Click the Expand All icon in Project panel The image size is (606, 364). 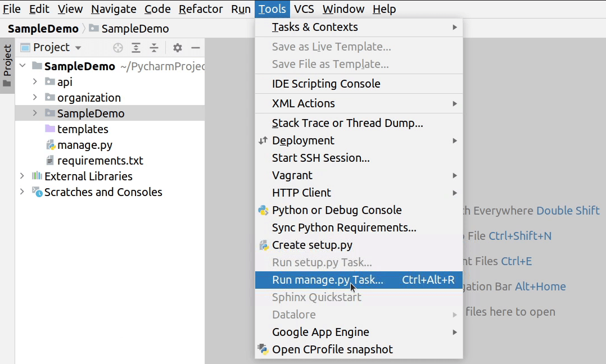[136, 48]
